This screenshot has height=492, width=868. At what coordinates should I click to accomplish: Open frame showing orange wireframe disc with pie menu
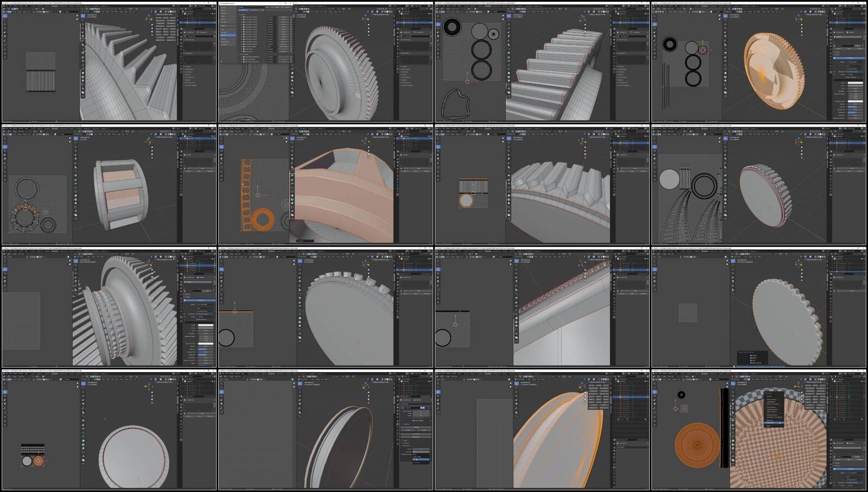(x=542, y=430)
